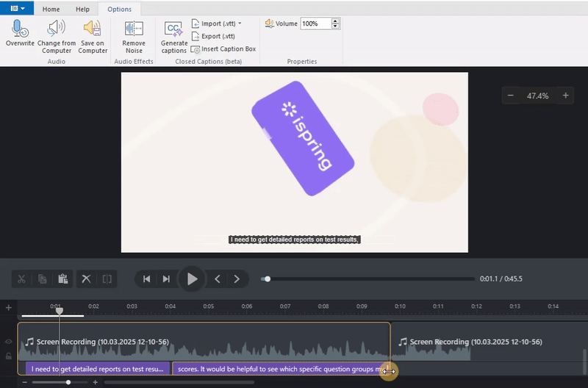The height and width of the screenshot is (388, 588).
Task: Toggle track visibility eye icon
Action: [x=9, y=342]
